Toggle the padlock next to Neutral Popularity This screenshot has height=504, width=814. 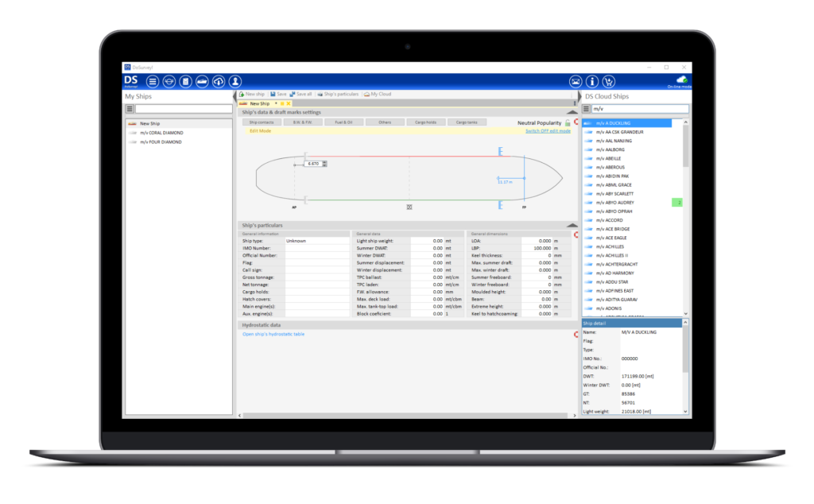[567, 124]
